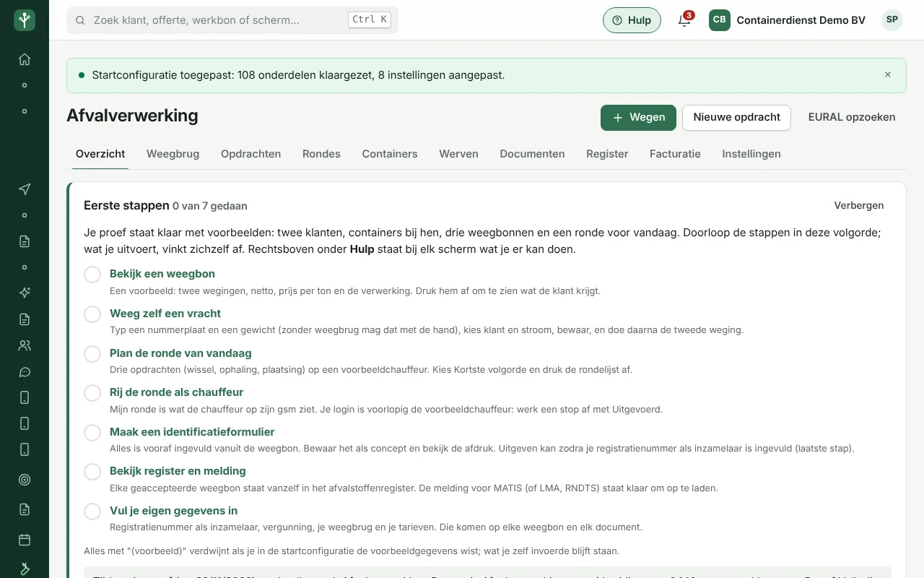Switch to the Register tab

click(x=607, y=154)
